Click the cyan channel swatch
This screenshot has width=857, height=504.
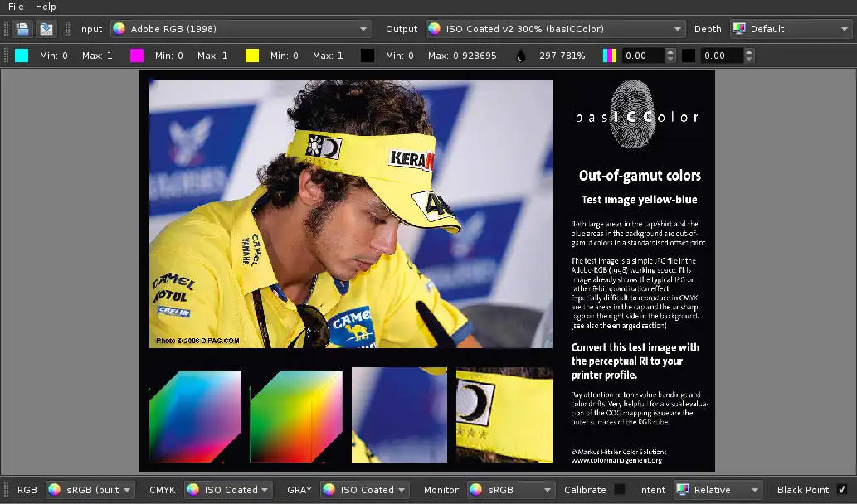tap(22, 56)
